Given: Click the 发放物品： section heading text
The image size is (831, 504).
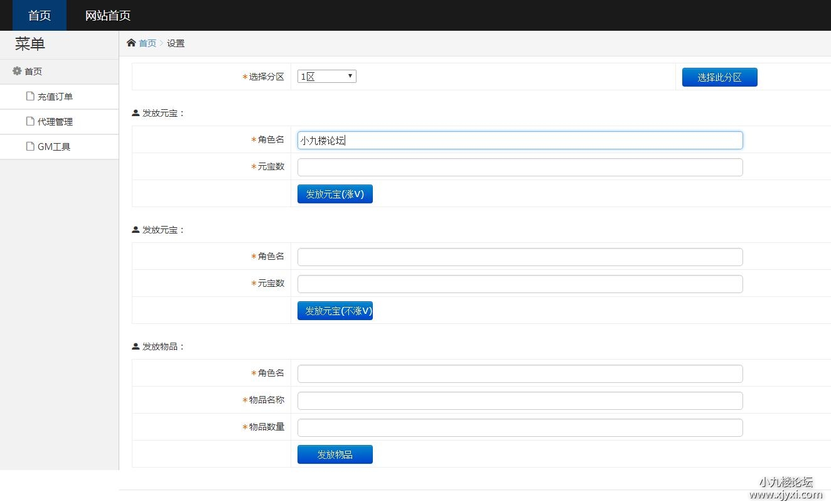Looking at the screenshot, I should pos(164,346).
